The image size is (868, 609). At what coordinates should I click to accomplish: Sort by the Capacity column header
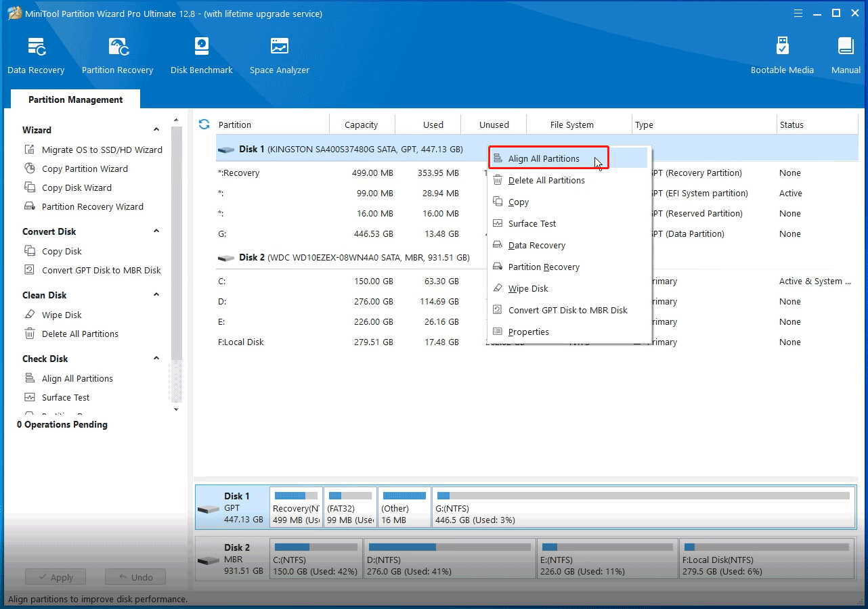[362, 125]
